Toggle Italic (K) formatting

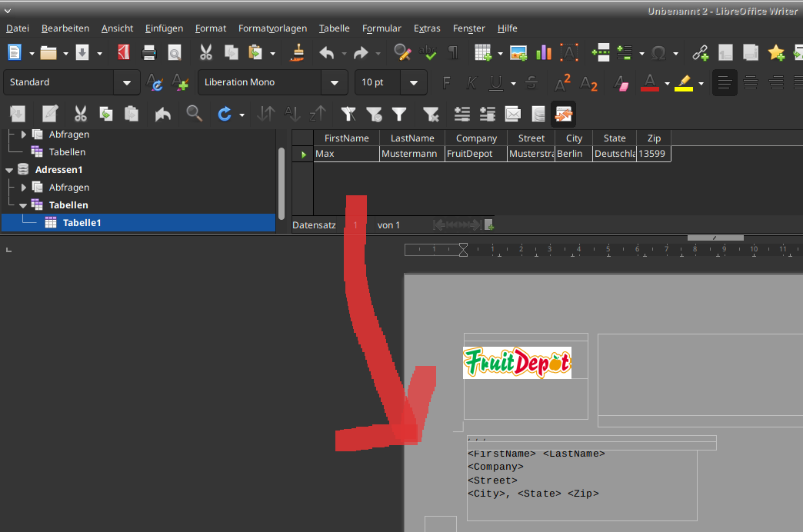tap(471, 82)
